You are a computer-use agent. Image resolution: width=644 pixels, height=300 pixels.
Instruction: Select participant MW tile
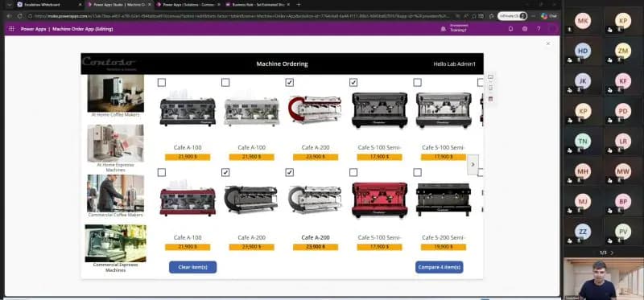coord(623,171)
